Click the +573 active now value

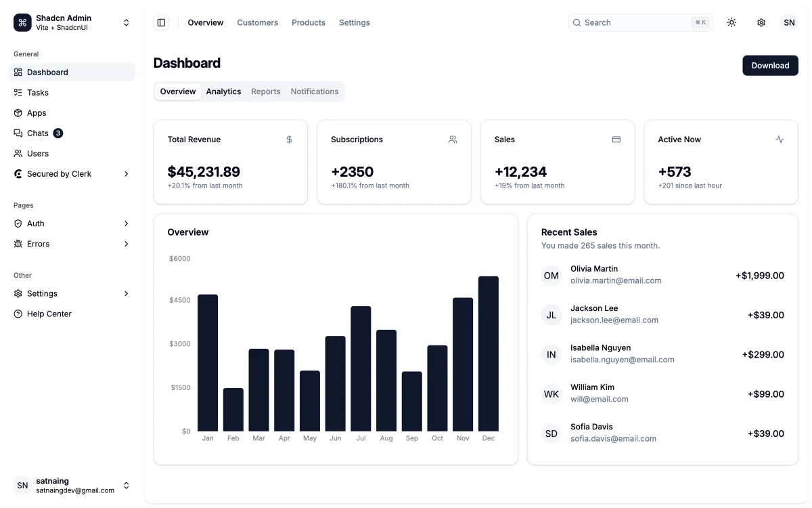[675, 172]
